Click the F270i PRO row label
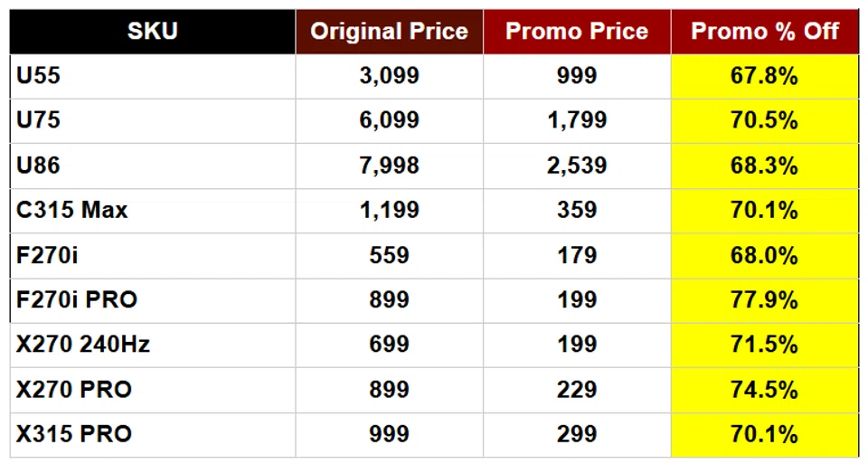This screenshot has width=868, height=464. (77, 300)
